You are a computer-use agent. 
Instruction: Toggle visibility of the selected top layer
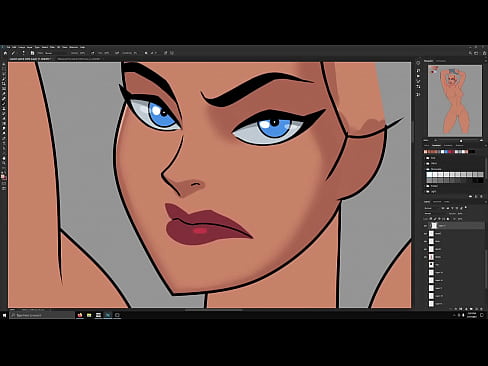pyautogui.click(x=426, y=226)
